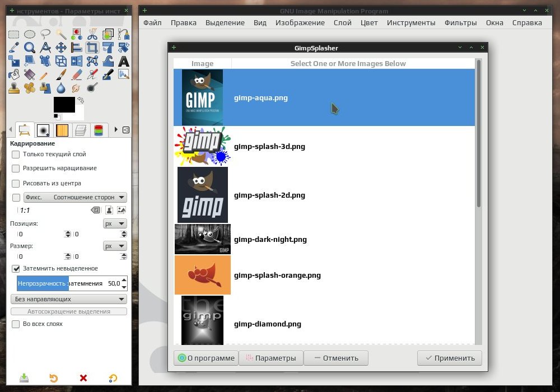Viewport: 560px width, 392px height.
Task: Open the Слой menu
Action: (x=343, y=23)
